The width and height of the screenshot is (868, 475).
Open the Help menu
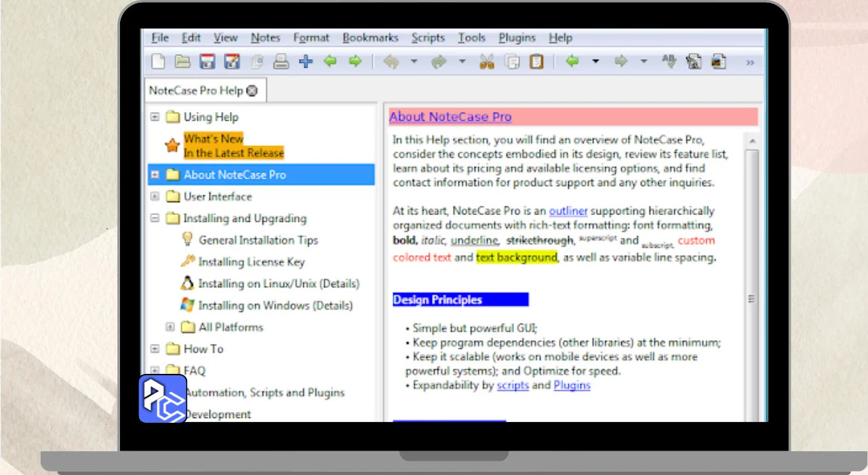[x=561, y=38]
